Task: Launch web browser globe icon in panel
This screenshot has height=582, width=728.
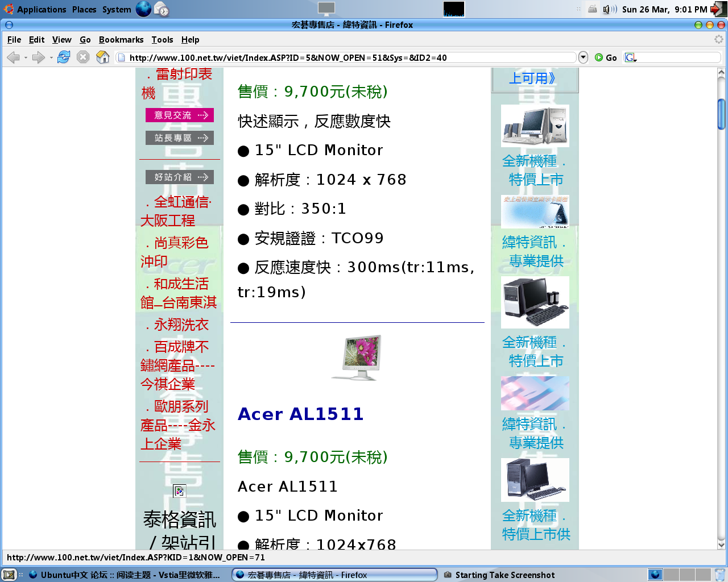Action: point(143,9)
